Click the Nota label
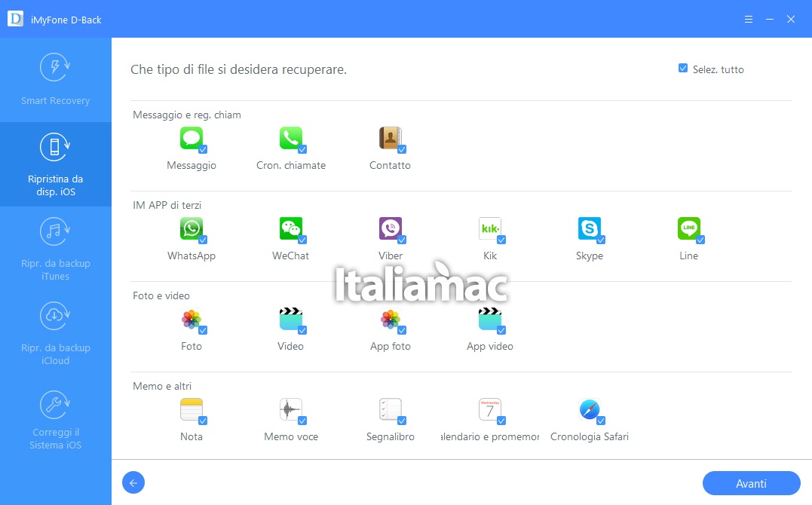The image size is (812, 505). [191, 436]
